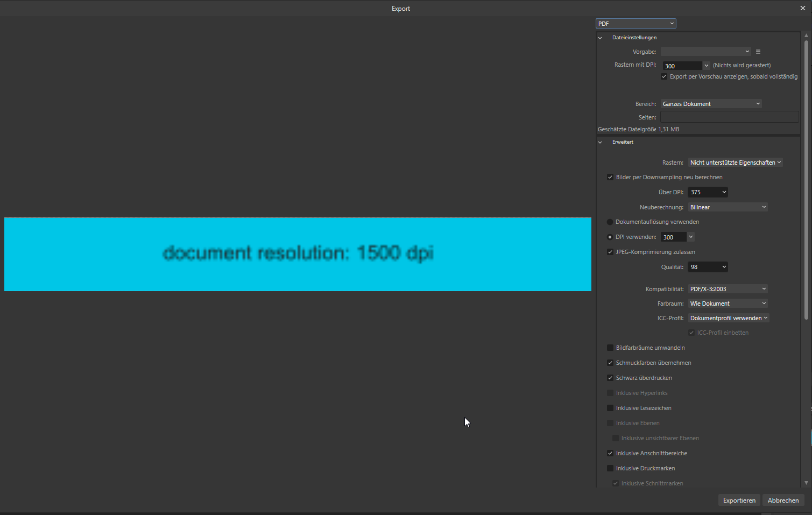Collapse the Erweitert section
The height and width of the screenshot is (515, 812).
(600, 142)
